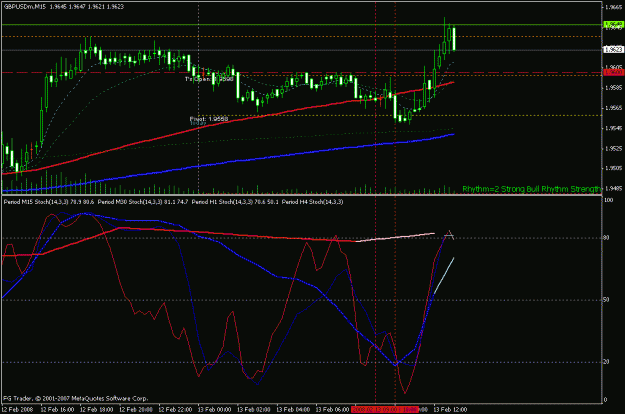Screen dimensions: 625x414
Task: Click the last white candlestick on the chart
Action: pyautogui.click(x=454, y=39)
